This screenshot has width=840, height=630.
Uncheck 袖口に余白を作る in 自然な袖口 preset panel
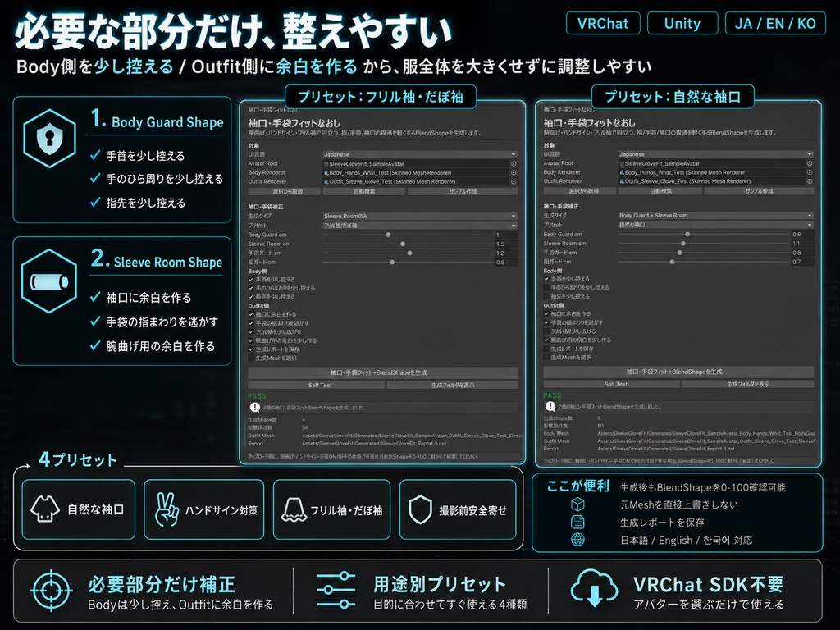[546, 313]
